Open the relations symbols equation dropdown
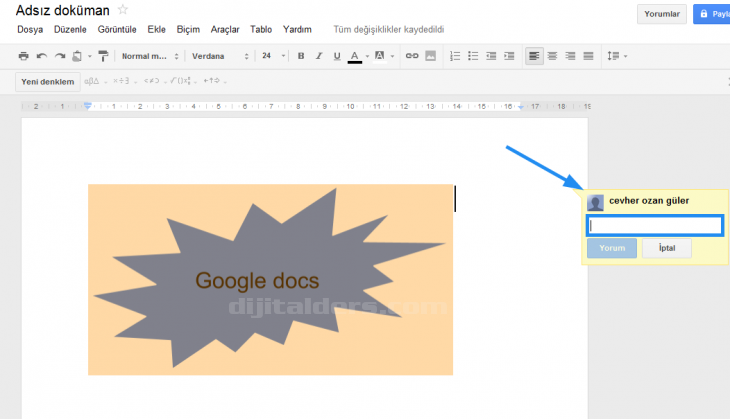This screenshot has height=419, width=730. pyautogui.click(x=155, y=81)
